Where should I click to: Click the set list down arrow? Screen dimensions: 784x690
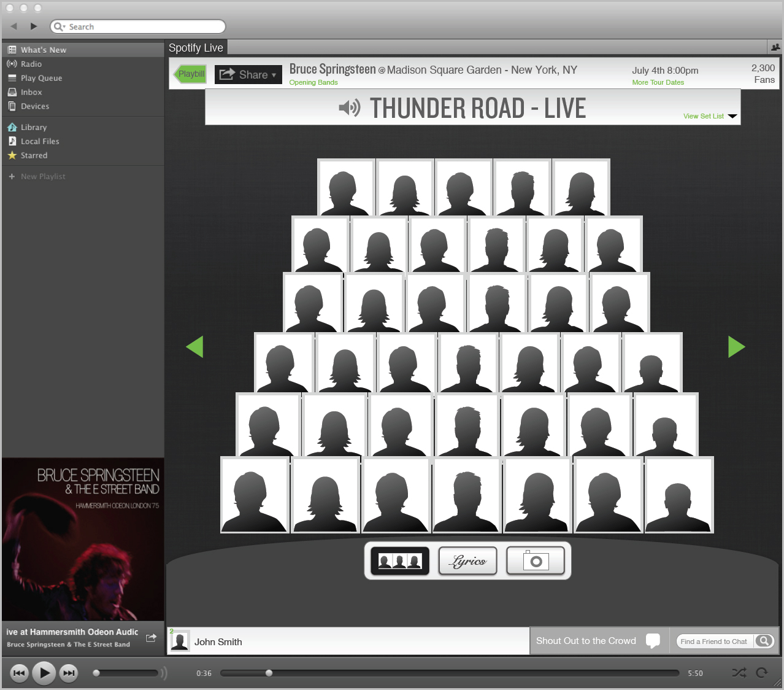click(x=732, y=116)
